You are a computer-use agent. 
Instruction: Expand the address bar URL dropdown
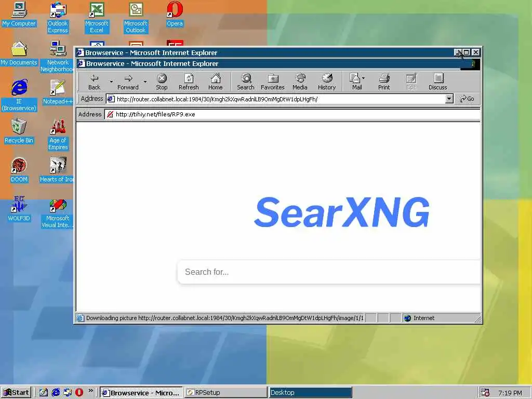coord(449,99)
